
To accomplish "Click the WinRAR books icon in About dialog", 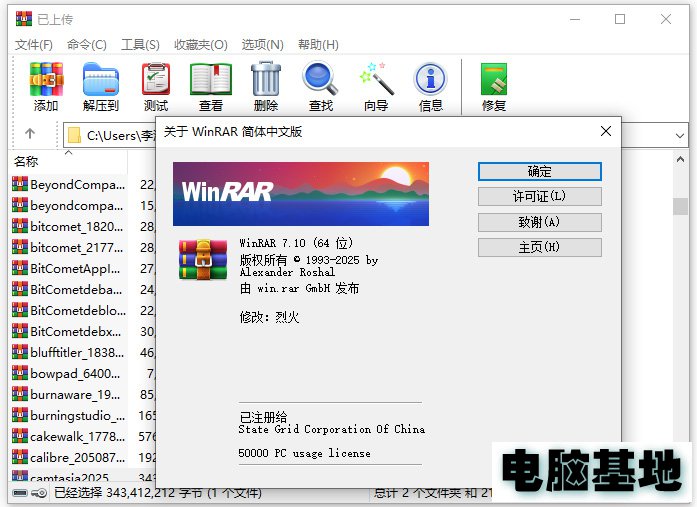I will click(x=203, y=260).
